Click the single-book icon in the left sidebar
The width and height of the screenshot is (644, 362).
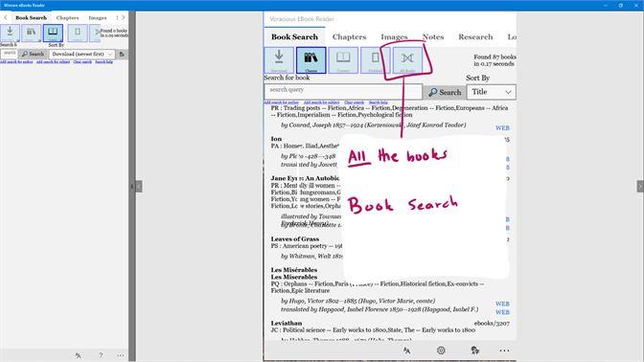tap(78, 33)
